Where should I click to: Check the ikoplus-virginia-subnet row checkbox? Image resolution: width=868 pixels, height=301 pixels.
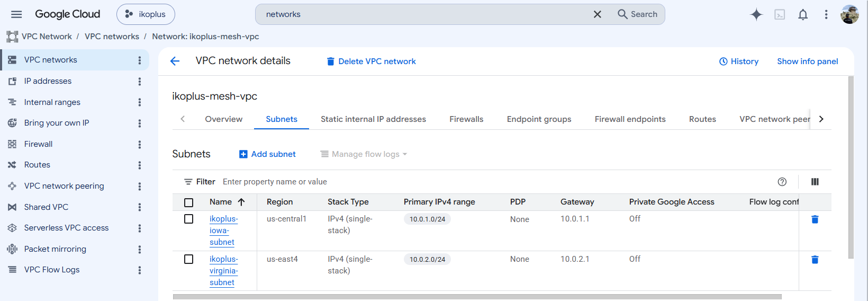188,259
